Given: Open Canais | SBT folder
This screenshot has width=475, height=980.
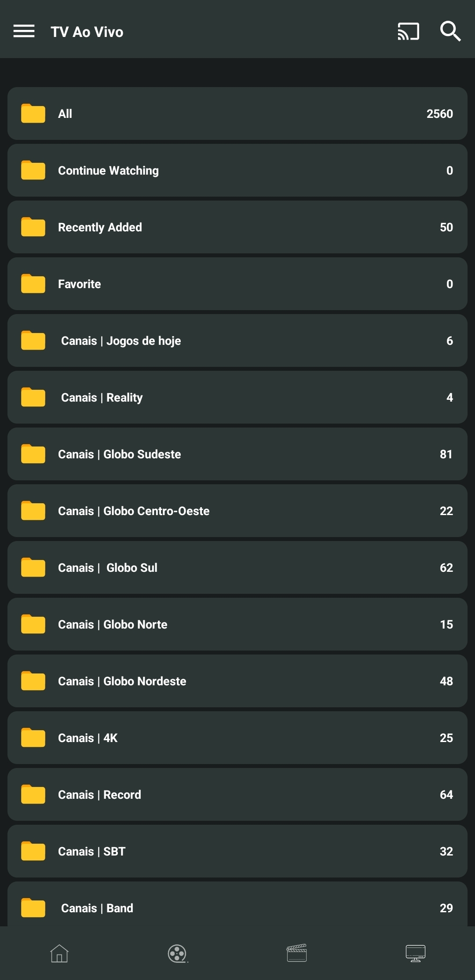Looking at the screenshot, I should pyautogui.click(x=237, y=851).
